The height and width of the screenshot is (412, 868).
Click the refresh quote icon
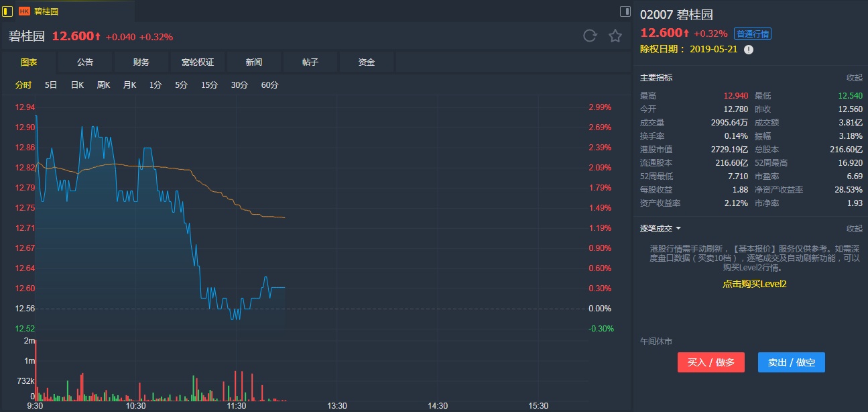[590, 36]
